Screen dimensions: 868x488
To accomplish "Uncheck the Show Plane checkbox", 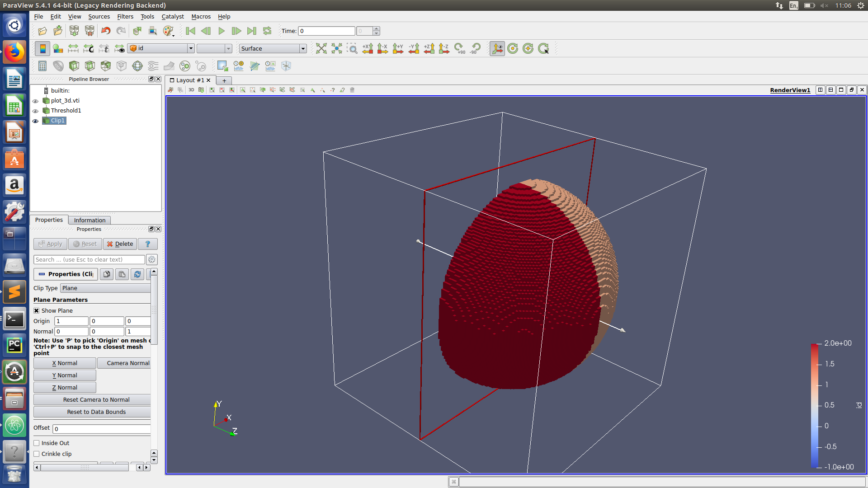I will (37, 311).
